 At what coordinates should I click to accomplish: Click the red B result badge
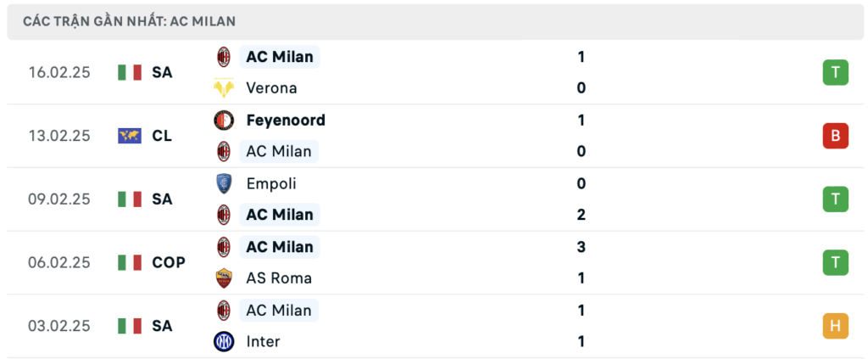pos(835,136)
